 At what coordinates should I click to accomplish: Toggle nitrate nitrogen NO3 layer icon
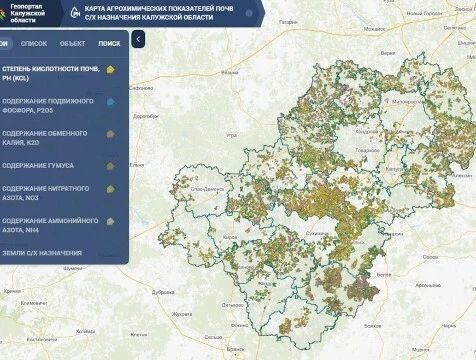(x=111, y=189)
